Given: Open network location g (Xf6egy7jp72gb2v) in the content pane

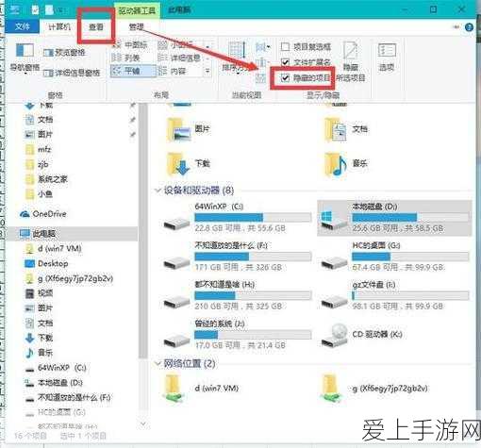Looking at the screenshot, I should point(374,389).
